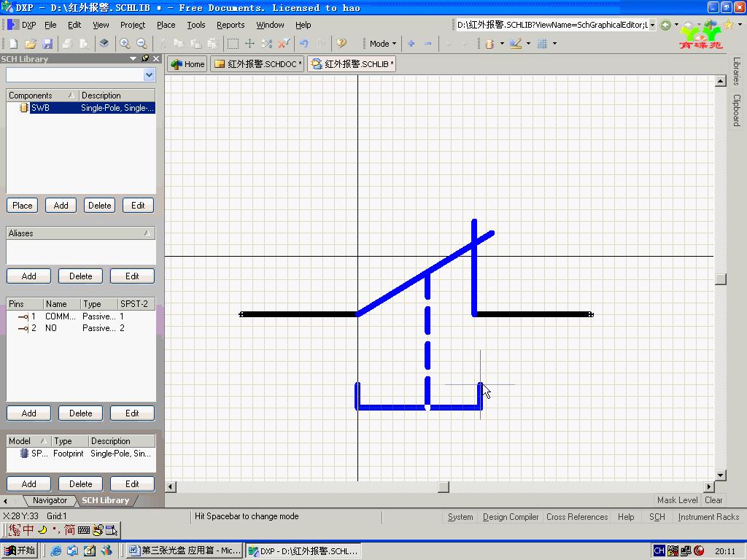Screen dimensions: 747x560
Task: Pin the SCH Library panel
Action: [x=145, y=58]
